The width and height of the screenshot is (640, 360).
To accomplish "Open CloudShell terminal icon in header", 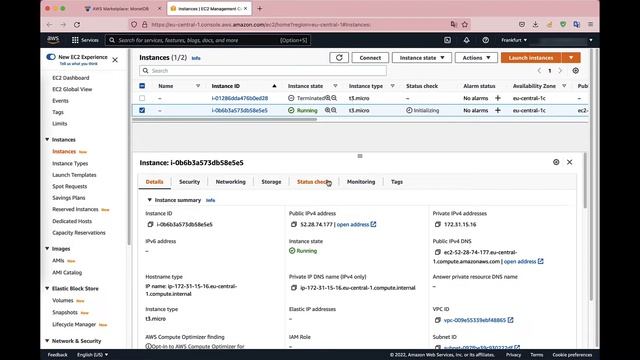I will (447, 40).
